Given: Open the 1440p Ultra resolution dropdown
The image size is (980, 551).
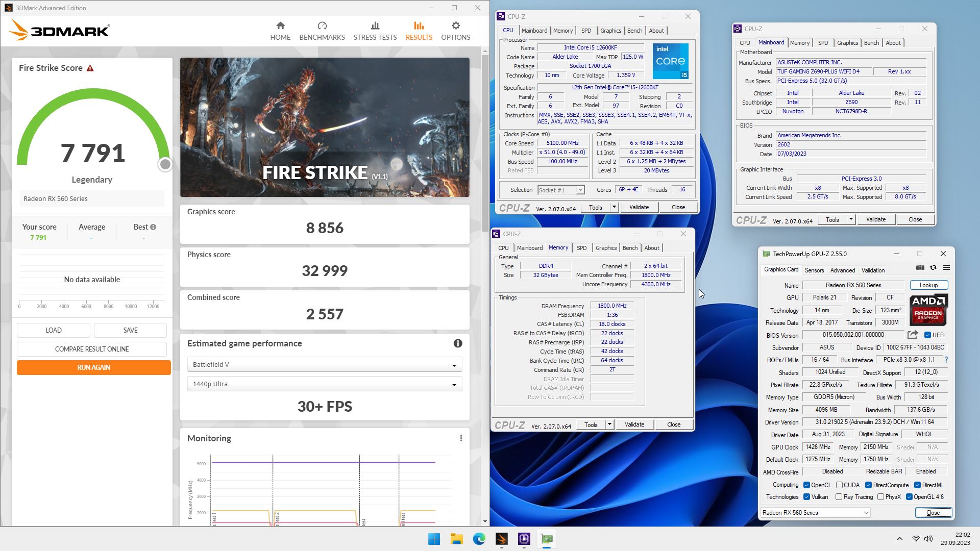Looking at the screenshot, I should (x=325, y=384).
